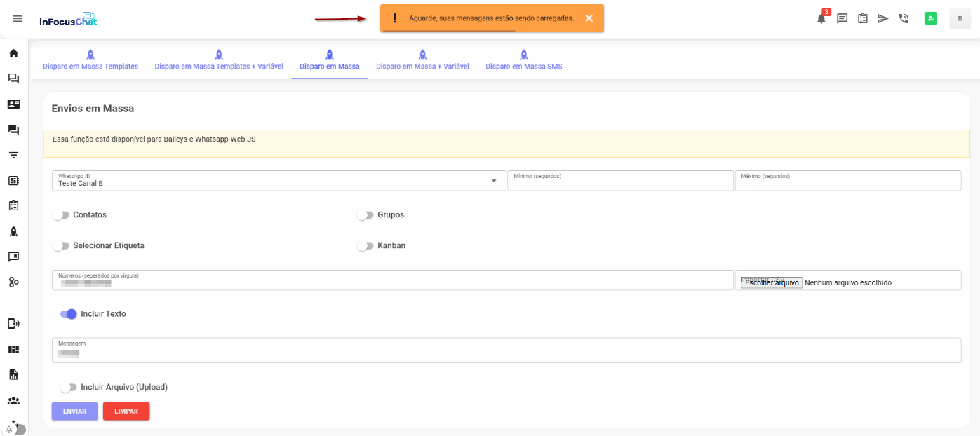Open the notifications bell icon
Viewport: 980px width, 436px height.
pyautogui.click(x=821, y=19)
